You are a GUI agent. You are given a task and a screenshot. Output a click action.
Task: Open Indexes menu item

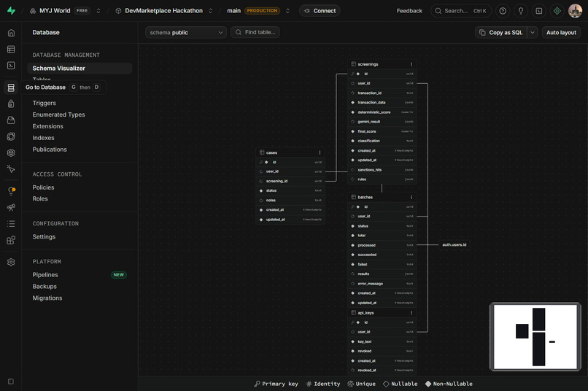(x=43, y=138)
